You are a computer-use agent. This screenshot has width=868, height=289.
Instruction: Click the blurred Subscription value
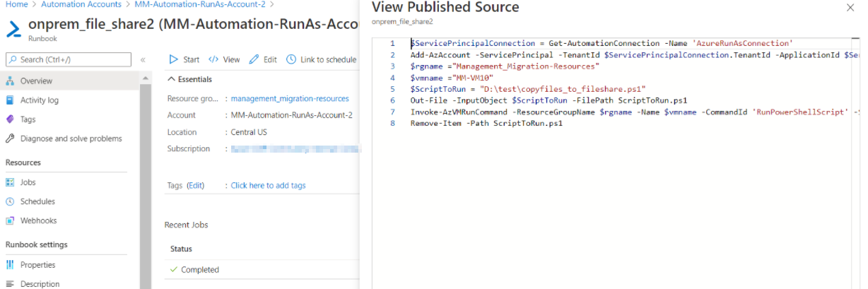click(x=295, y=149)
